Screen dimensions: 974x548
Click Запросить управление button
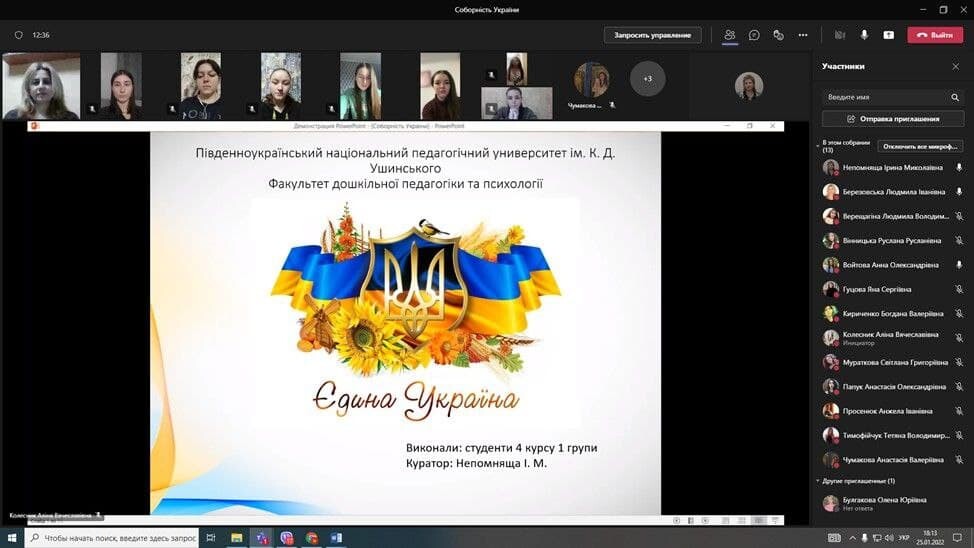click(x=652, y=35)
